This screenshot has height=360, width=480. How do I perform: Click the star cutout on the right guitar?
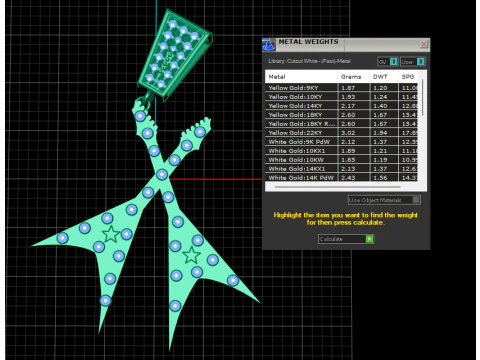[x=192, y=255]
